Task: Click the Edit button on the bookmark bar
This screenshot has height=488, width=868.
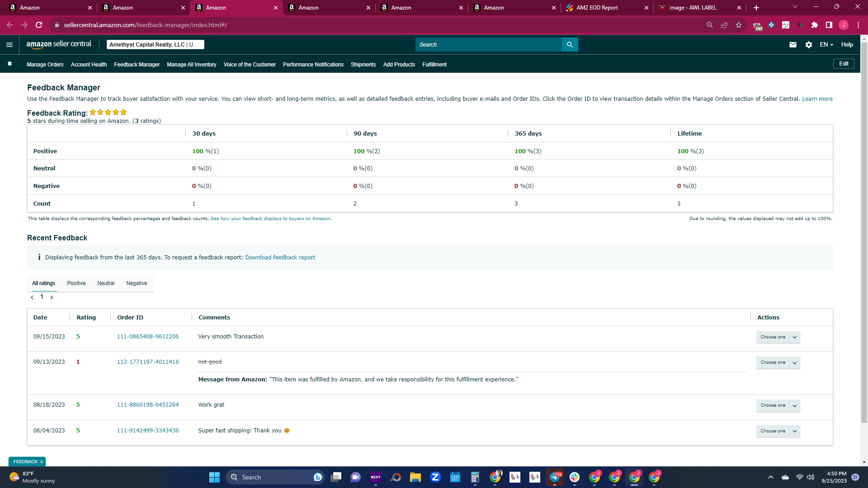Action: tap(844, 64)
